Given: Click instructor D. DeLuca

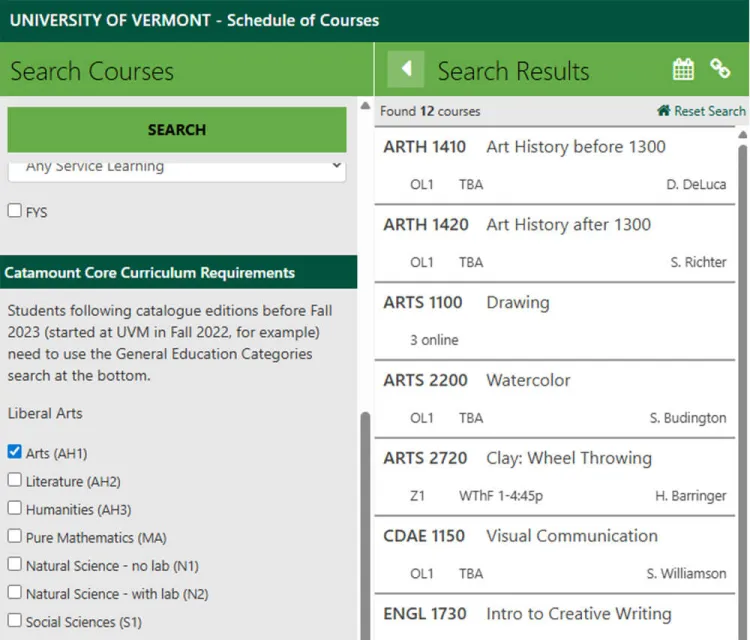Looking at the screenshot, I should (x=696, y=185).
